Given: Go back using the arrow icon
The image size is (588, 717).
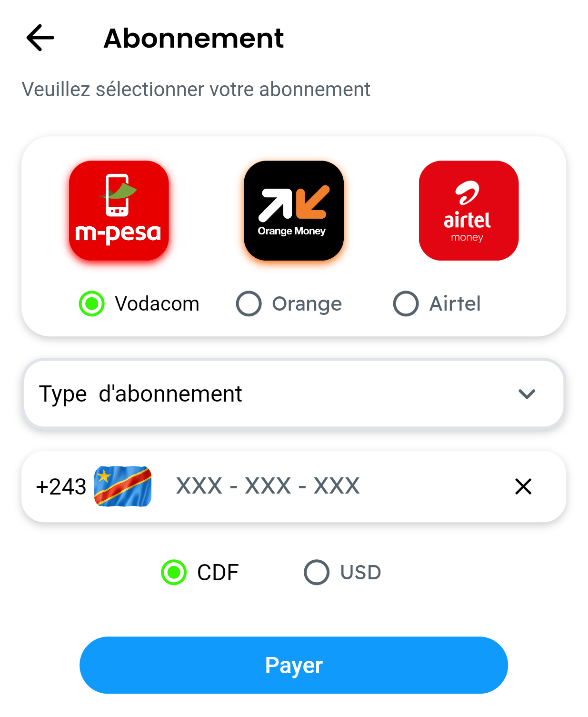Looking at the screenshot, I should click(40, 38).
